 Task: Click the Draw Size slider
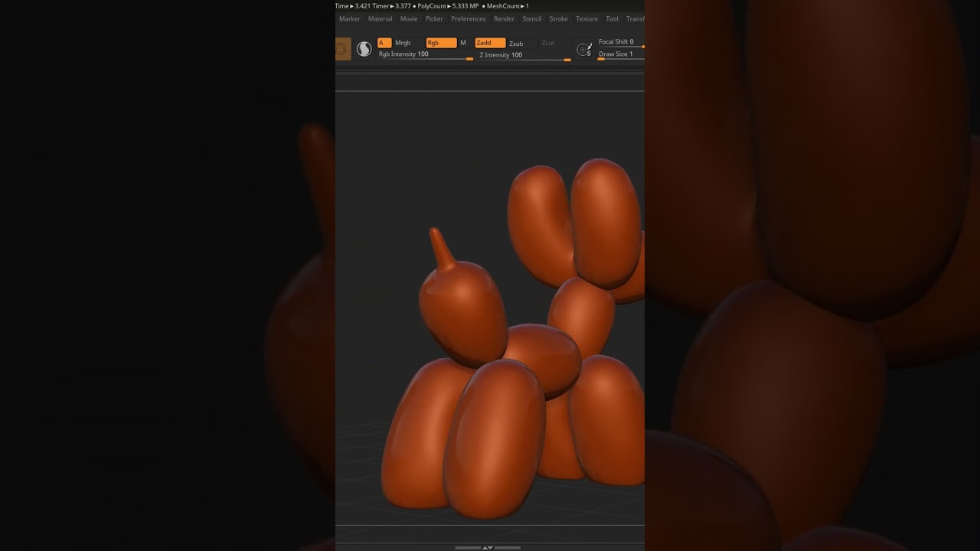619,55
